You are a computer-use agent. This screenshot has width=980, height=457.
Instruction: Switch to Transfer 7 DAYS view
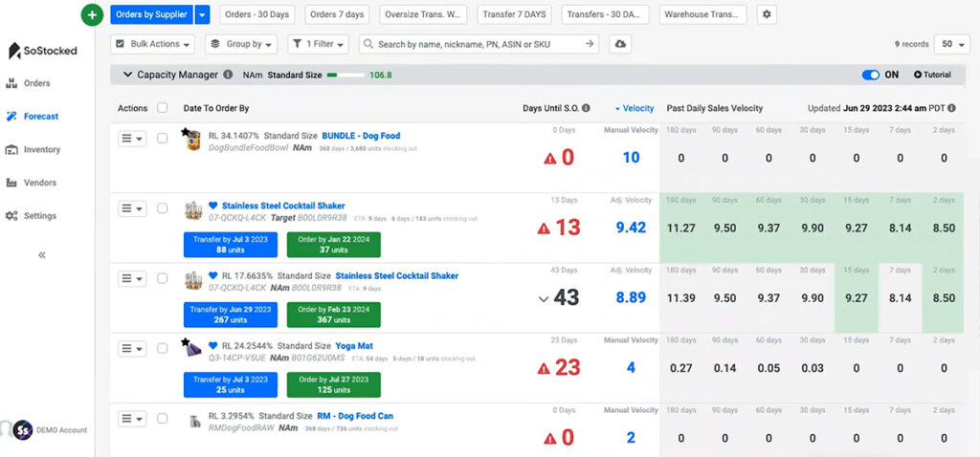pos(514,14)
